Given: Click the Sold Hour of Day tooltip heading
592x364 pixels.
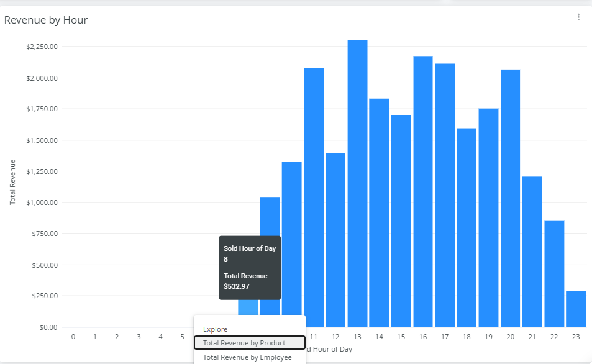Looking at the screenshot, I should tap(250, 248).
